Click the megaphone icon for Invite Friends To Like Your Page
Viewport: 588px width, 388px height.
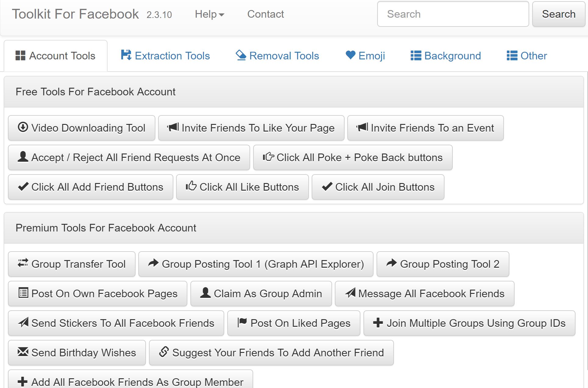tap(173, 127)
